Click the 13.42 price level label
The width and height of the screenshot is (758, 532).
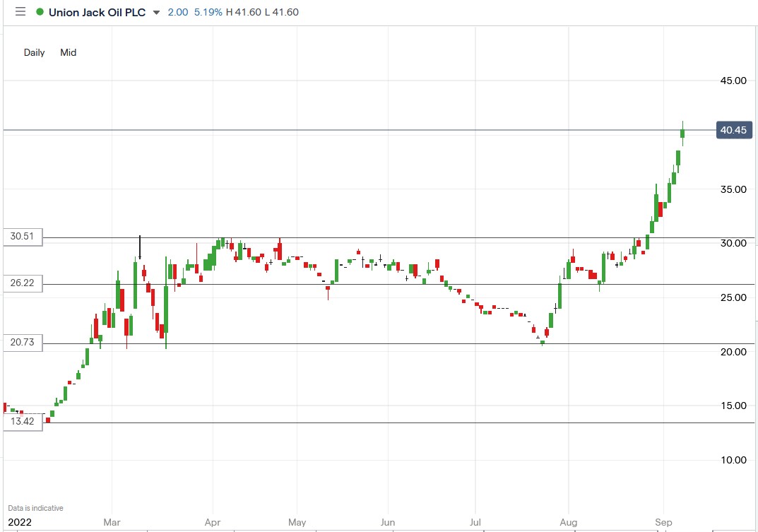pos(21,422)
